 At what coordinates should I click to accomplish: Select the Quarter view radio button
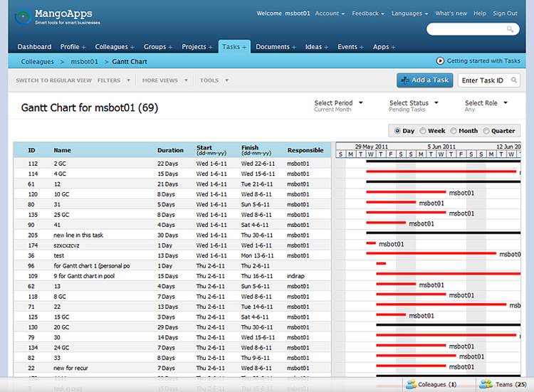click(x=486, y=131)
